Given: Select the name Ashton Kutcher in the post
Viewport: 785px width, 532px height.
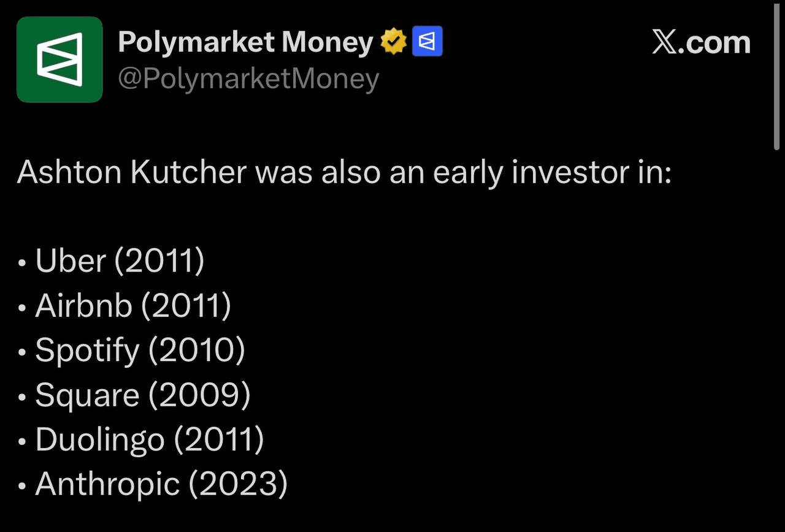Looking at the screenshot, I should pyautogui.click(x=131, y=172).
